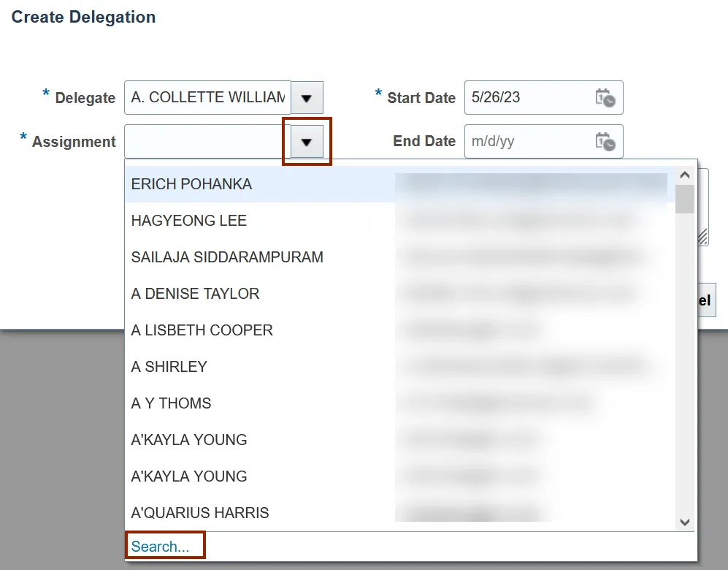Select HAGYEONG LEE from the list
The width and height of the screenshot is (728, 570).
coord(189,221)
